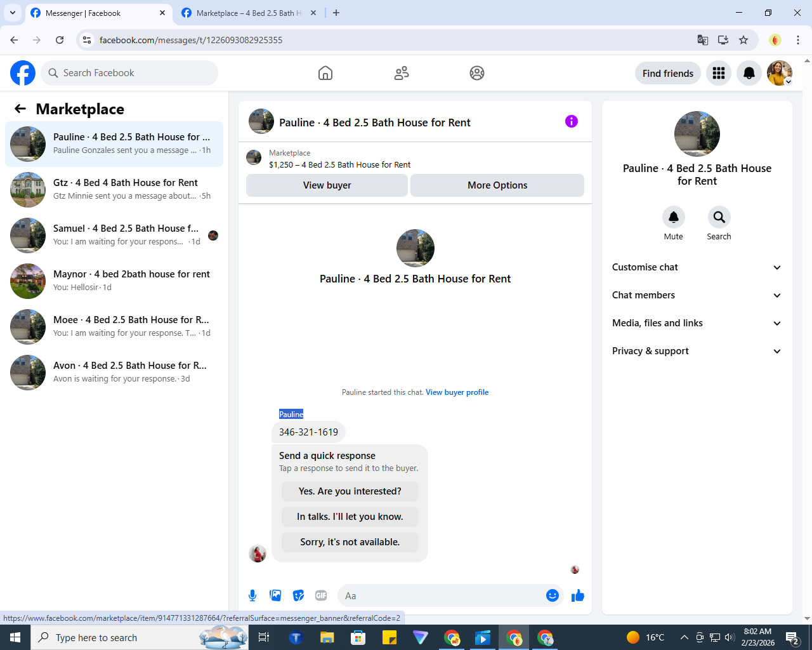Open the Windows notification center
812x650 pixels.
click(792, 637)
